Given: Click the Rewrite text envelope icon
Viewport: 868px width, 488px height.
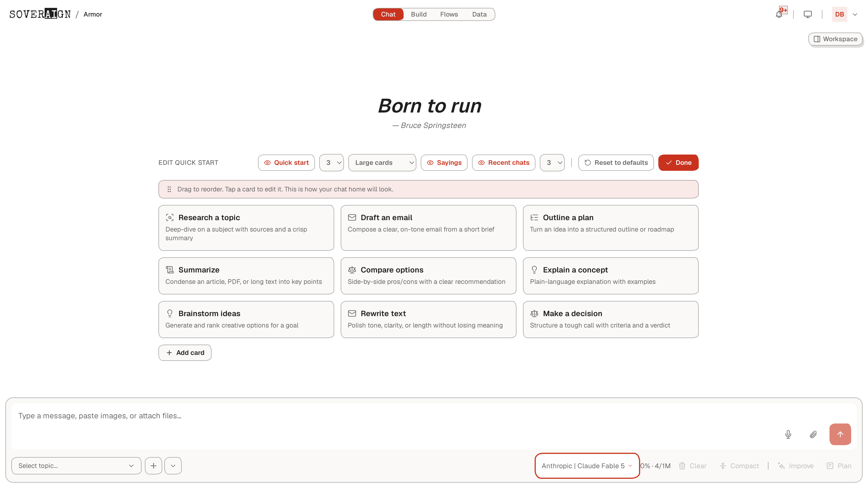Looking at the screenshot, I should point(352,314).
